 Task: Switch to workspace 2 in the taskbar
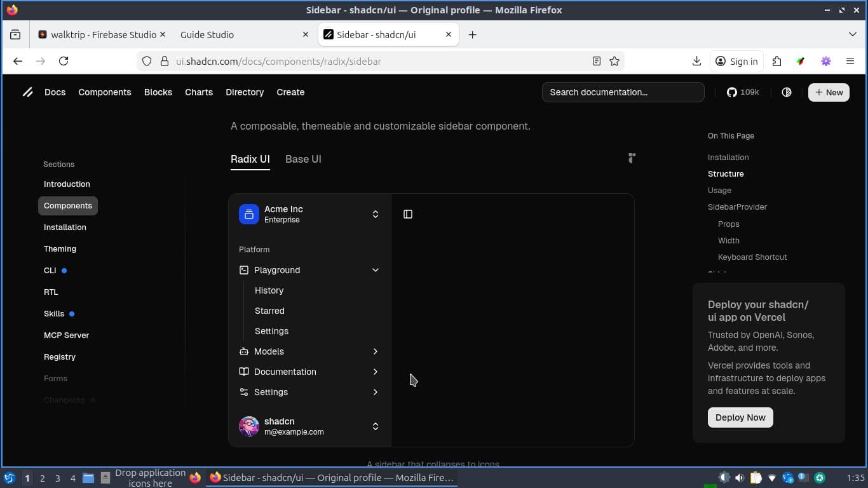tap(43, 478)
